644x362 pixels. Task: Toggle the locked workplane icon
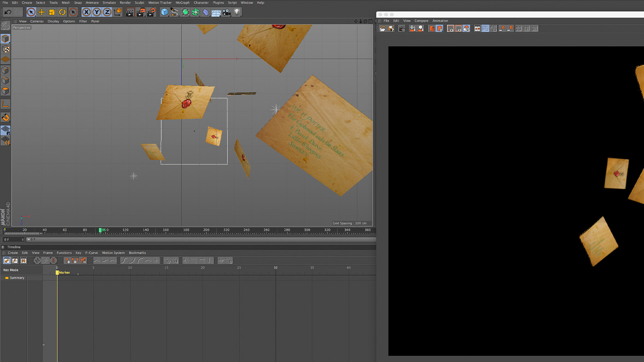coord(6,131)
